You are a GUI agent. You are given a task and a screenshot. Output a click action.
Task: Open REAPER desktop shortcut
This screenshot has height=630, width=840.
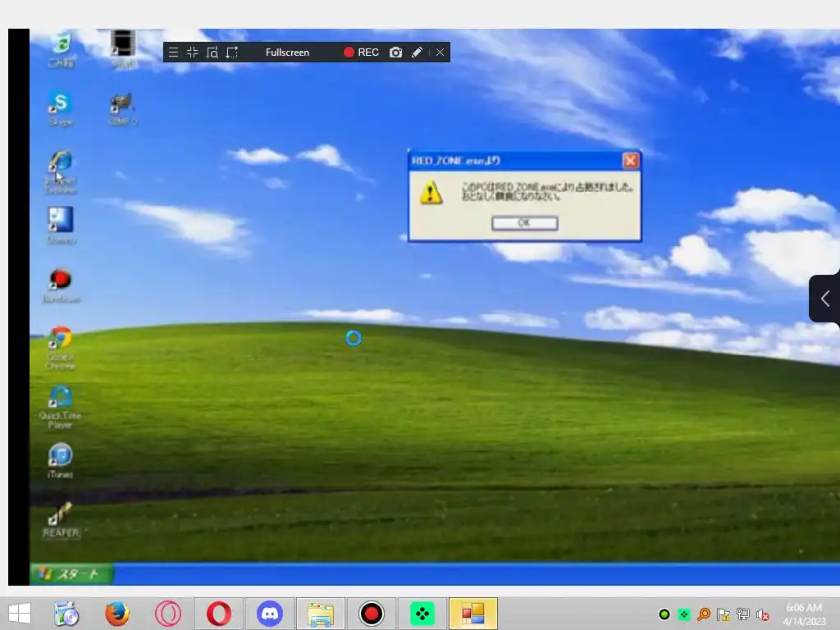(61, 519)
